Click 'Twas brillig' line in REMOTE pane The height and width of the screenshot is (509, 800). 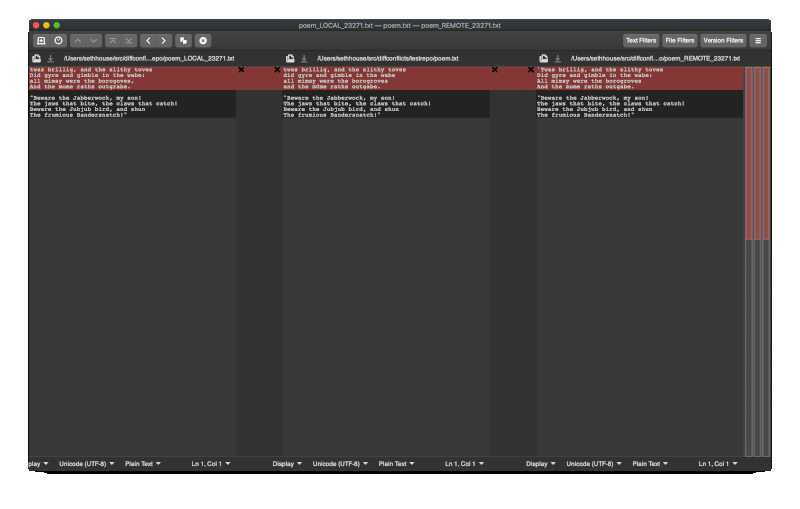tap(599, 70)
